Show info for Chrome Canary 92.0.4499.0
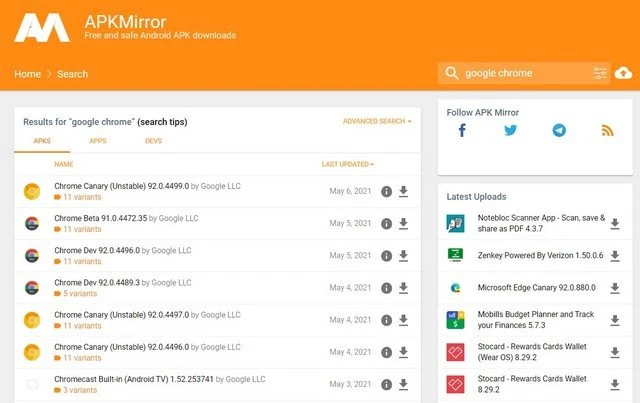The height and width of the screenshot is (403, 640). pyautogui.click(x=387, y=191)
